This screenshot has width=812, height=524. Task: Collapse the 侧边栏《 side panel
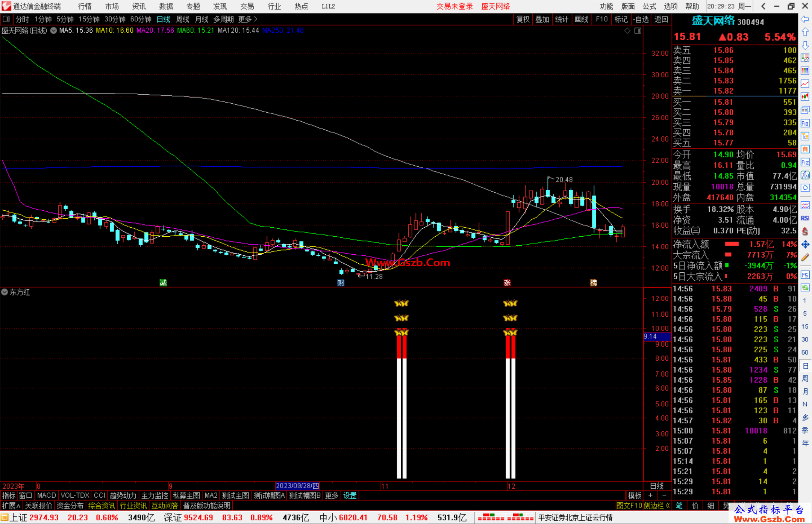click(657, 506)
